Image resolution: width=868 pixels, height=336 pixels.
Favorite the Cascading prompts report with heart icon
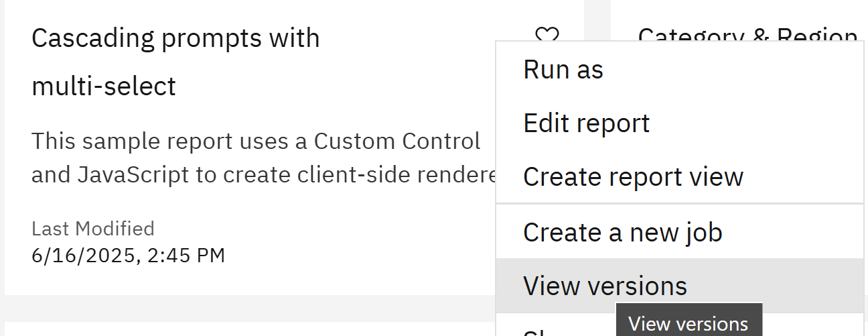(547, 35)
